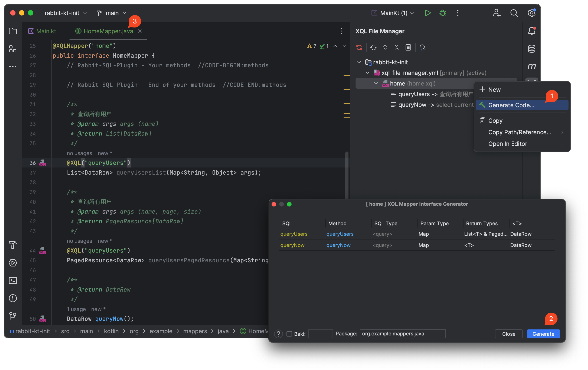Close the HomeMapper.java tab
Image resolution: width=588 pixels, height=370 pixels.
coord(140,31)
